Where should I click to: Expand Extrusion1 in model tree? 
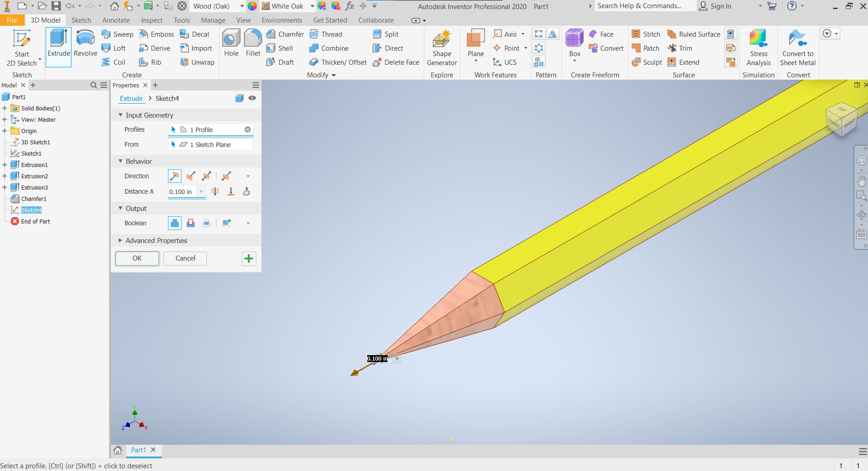click(x=5, y=165)
